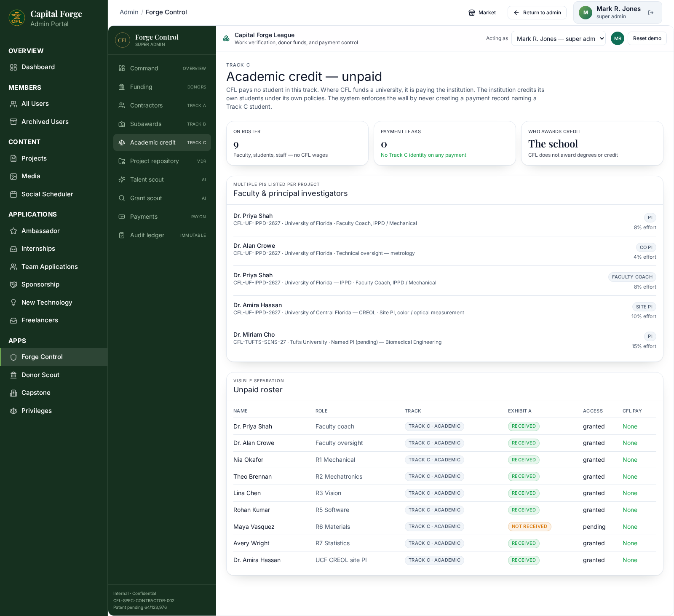Click the Sponsorship handshake icon
Image resolution: width=674 pixels, height=616 pixels.
[x=13, y=284]
